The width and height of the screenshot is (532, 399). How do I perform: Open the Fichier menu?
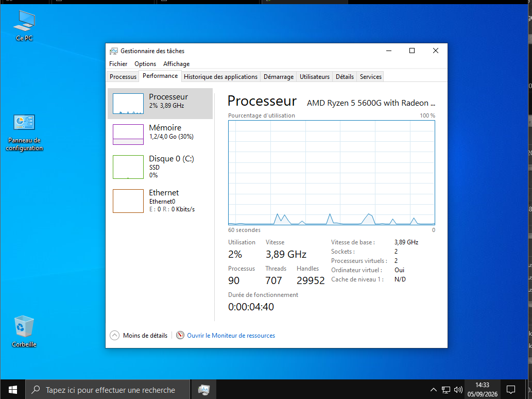point(118,64)
